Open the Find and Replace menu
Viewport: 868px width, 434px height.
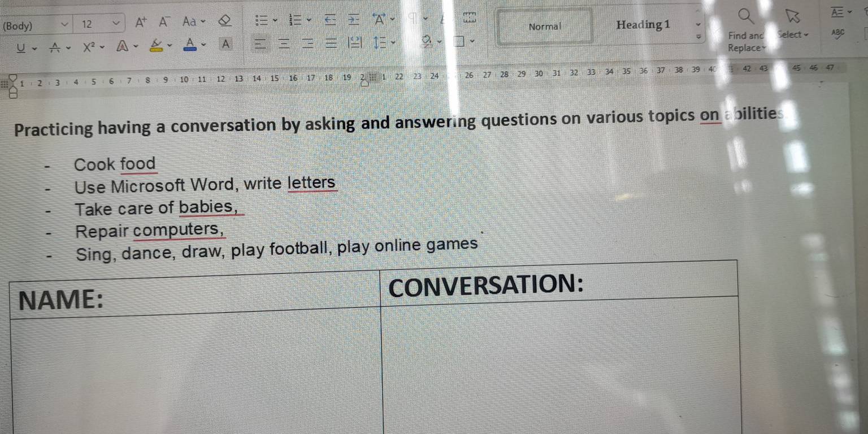point(745,41)
